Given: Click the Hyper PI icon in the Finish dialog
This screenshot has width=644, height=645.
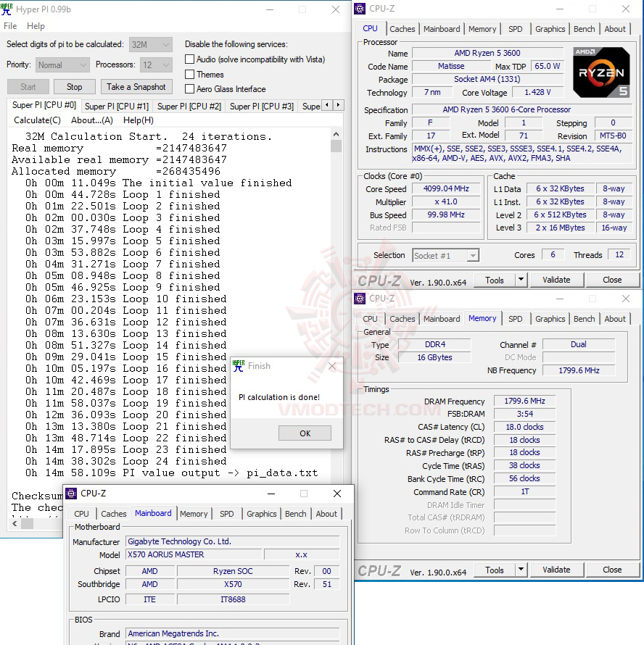Looking at the screenshot, I should coord(239,366).
